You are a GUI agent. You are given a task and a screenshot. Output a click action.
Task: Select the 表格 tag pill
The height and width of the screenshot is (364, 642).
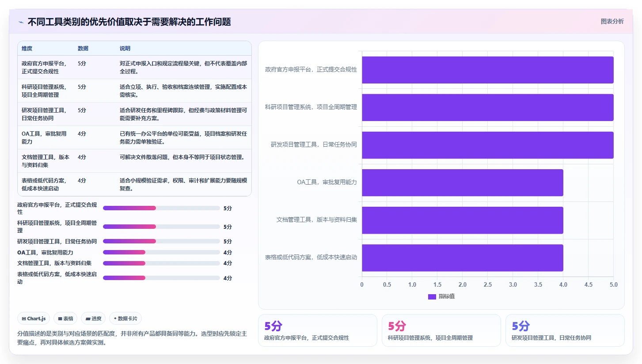(x=65, y=318)
